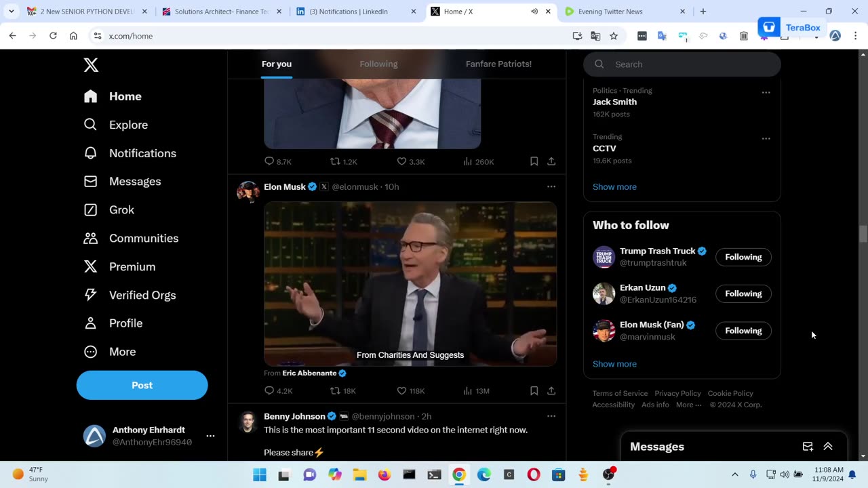Bookmark Elon Musk's post
The image size is (868, 488).
pyautogui.click(x=534, y=390)
